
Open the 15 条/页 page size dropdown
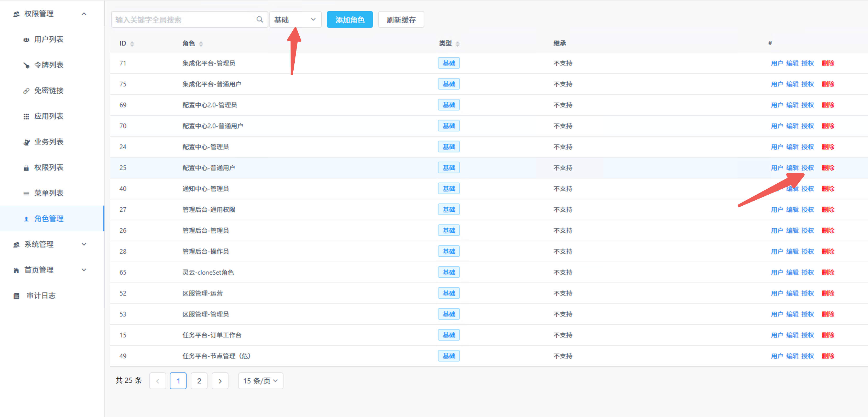pos(261,381)
